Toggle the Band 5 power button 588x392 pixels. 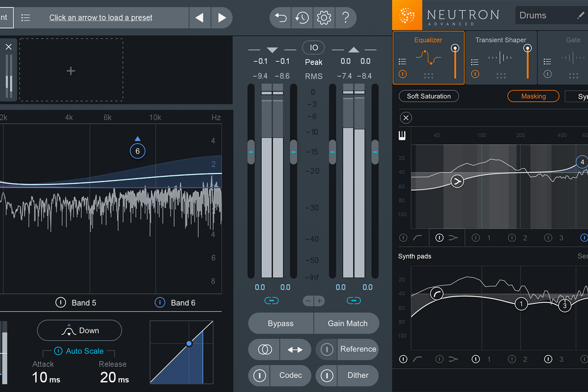(61, 302)
